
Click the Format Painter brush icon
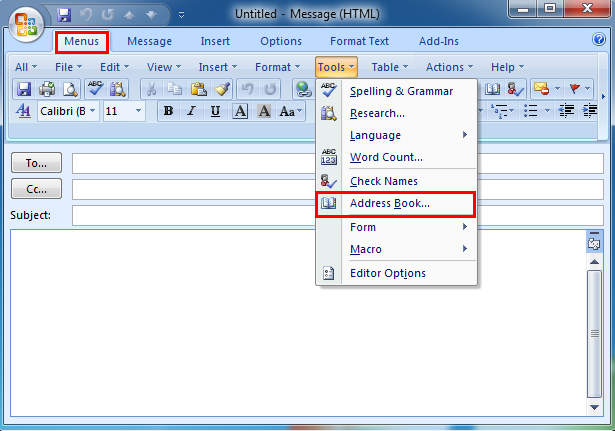221,89
